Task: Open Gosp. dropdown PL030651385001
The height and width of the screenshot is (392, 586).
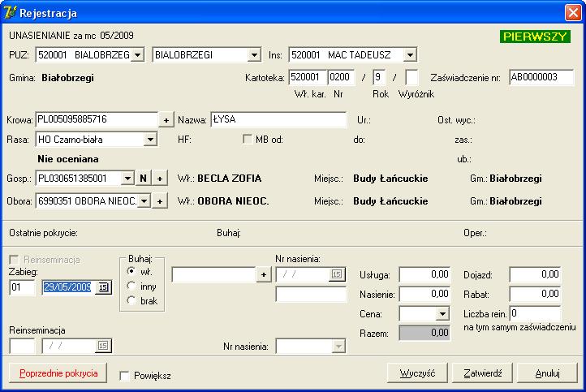Action: point(127,179)
